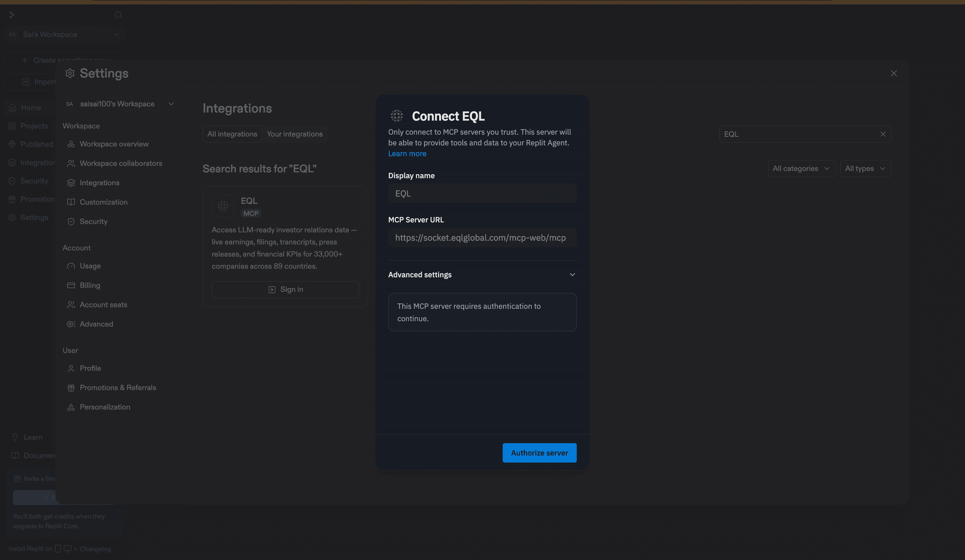The width and height of the screenshot is (965, 560).
Task: Click the Integrations layers icon in settings
Action: point(71,183)
